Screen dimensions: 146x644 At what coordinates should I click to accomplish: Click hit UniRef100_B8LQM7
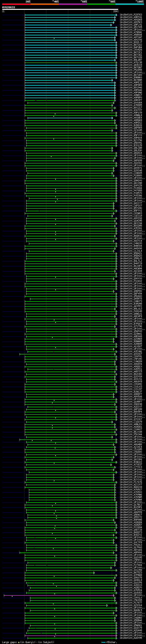[131, 60]
